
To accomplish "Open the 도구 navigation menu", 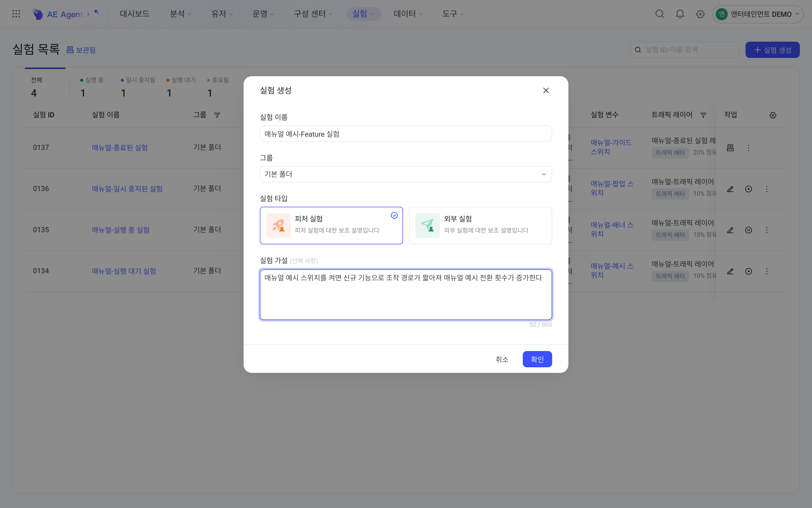I will 453,14.
